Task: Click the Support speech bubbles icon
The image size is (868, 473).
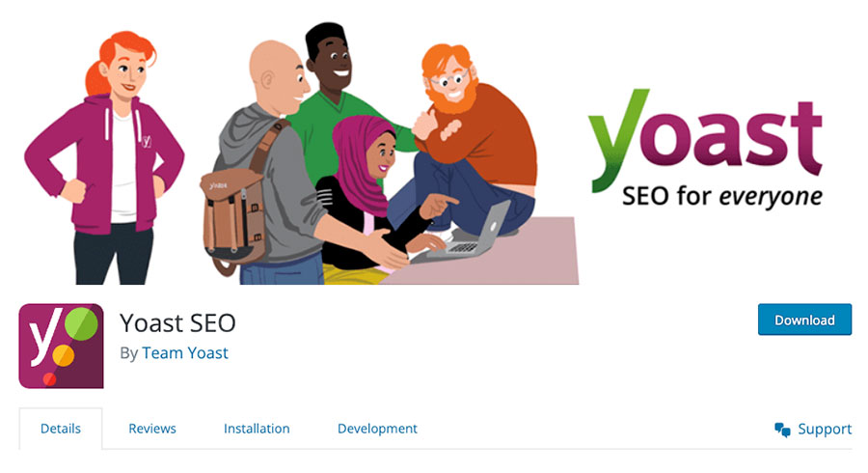Action: coord(782,430)
